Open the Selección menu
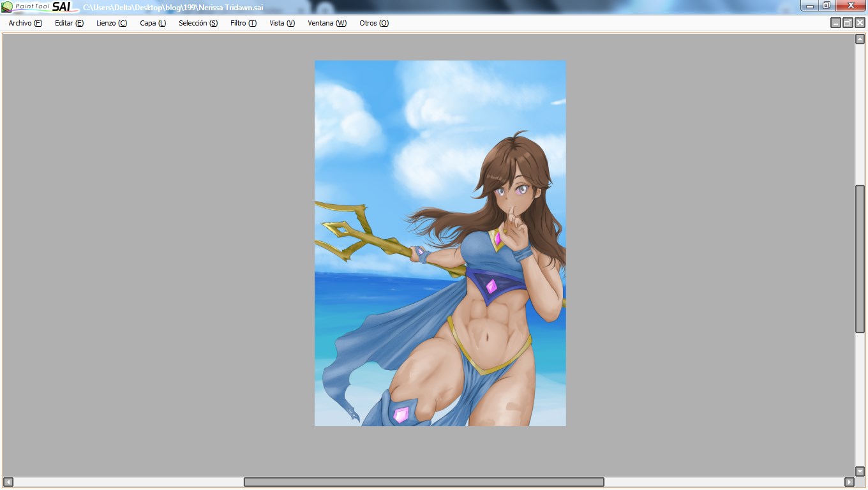The width and height of the screenshot is (868, 490). [198, 23]
